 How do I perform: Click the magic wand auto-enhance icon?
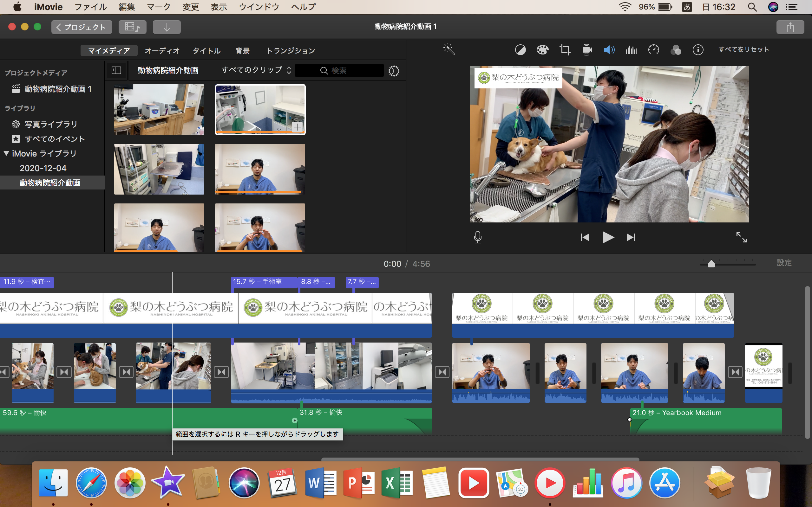[x=449, y=49]
